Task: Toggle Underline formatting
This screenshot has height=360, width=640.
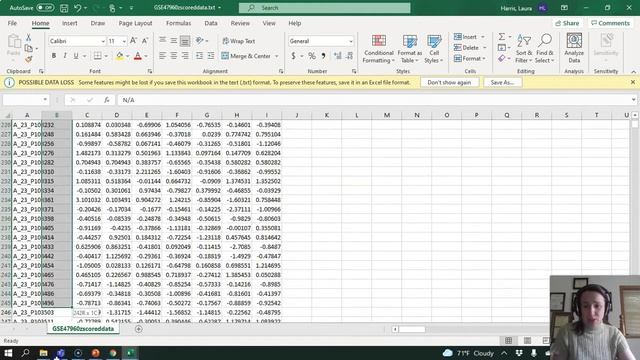Action: click(x=76, y=56)
